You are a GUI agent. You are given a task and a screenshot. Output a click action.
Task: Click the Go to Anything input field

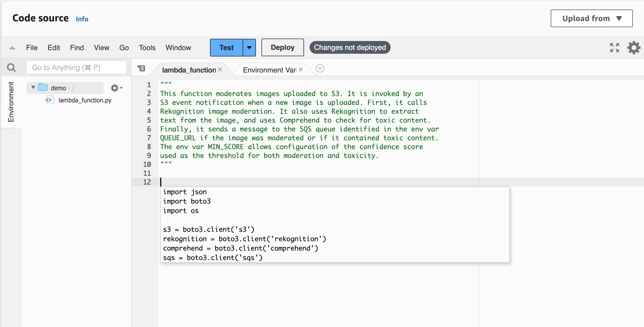point(76,67)
